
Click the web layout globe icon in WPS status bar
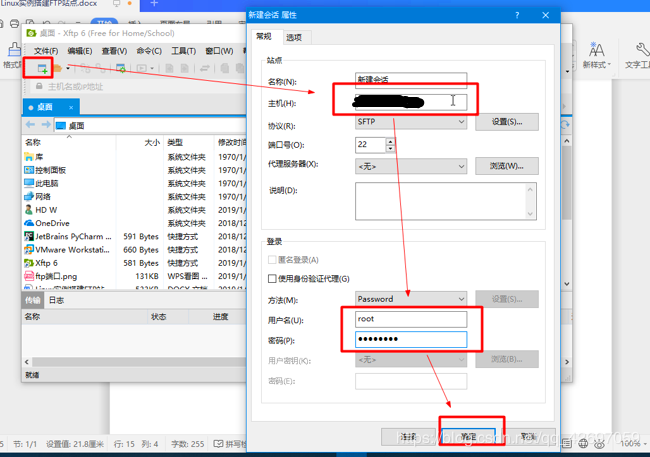(x=583, y=444)
